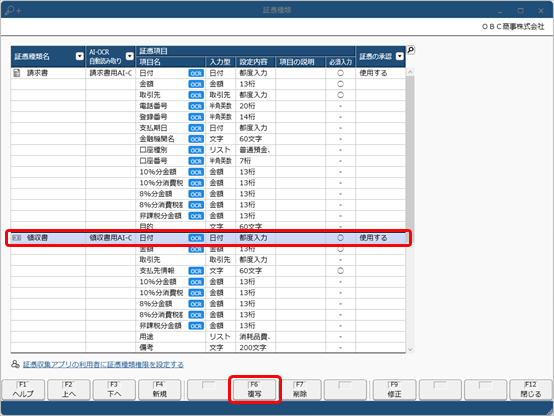554x416 pixels.
Task: Click the magnifier search icon beside the table header
Action: click(411, 50)
